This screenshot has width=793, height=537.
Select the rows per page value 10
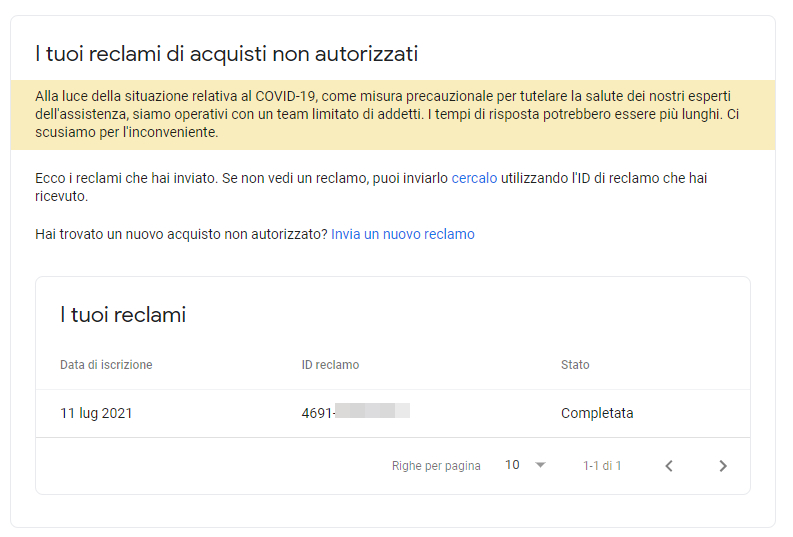(513, 465)
